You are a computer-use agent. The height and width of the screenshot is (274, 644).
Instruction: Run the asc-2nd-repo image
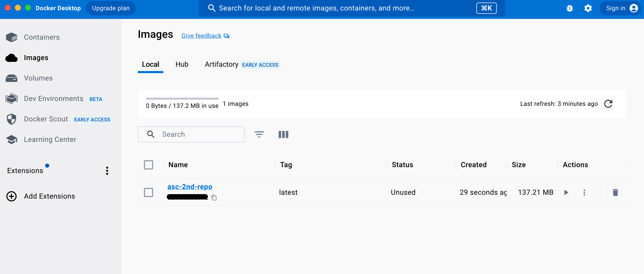566,192
